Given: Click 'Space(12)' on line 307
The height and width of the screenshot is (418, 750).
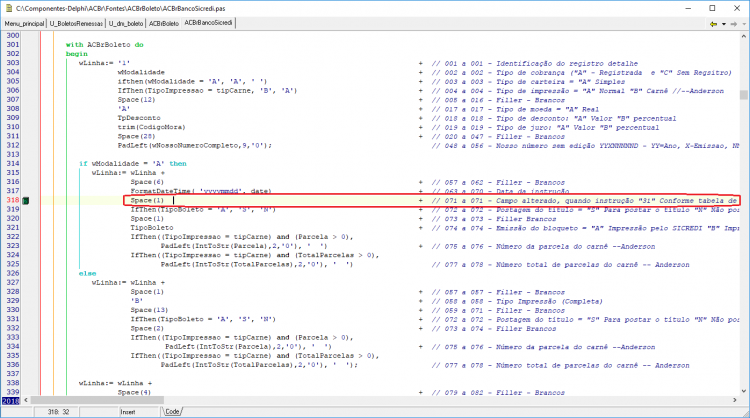Looking at the screenshot, I should point(136,100).
